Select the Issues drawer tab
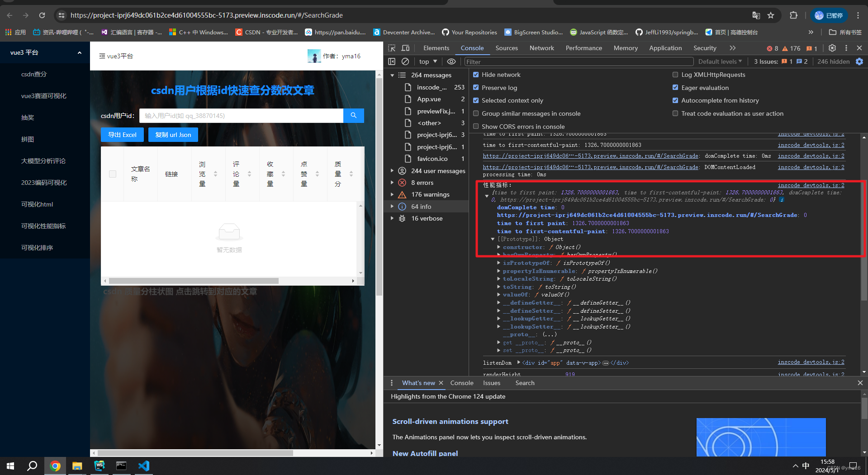 click(x=491, y=383)
